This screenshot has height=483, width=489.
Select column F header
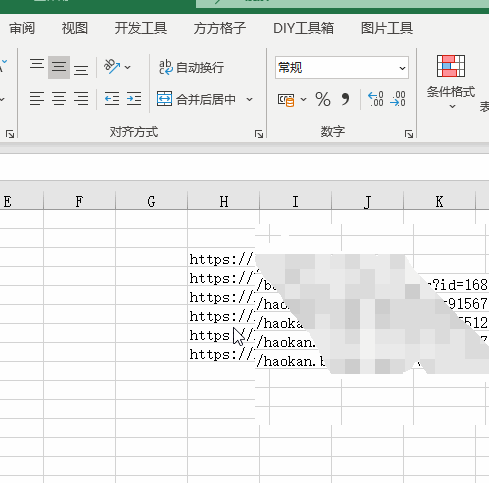79,201
